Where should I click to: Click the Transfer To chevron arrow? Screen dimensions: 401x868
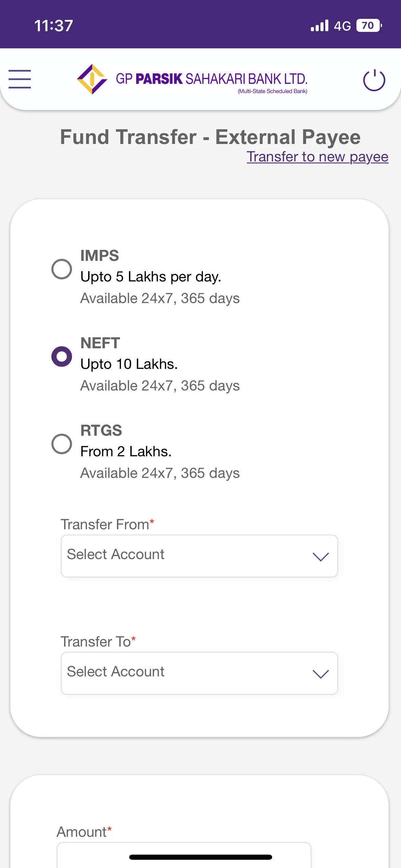coord(320,674)
